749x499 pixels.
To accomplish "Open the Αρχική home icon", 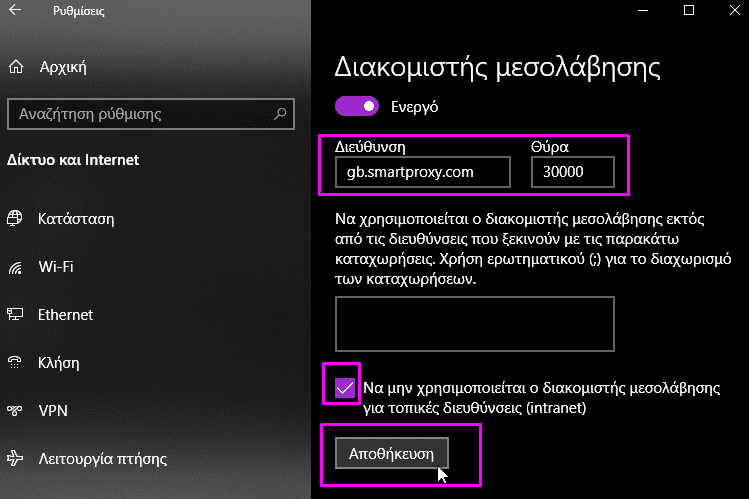I will click(16, 67).
